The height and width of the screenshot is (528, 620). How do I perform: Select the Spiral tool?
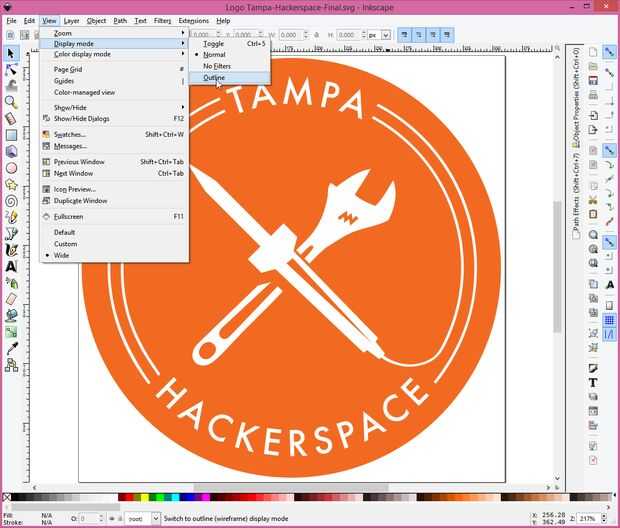tap(11, 201)
